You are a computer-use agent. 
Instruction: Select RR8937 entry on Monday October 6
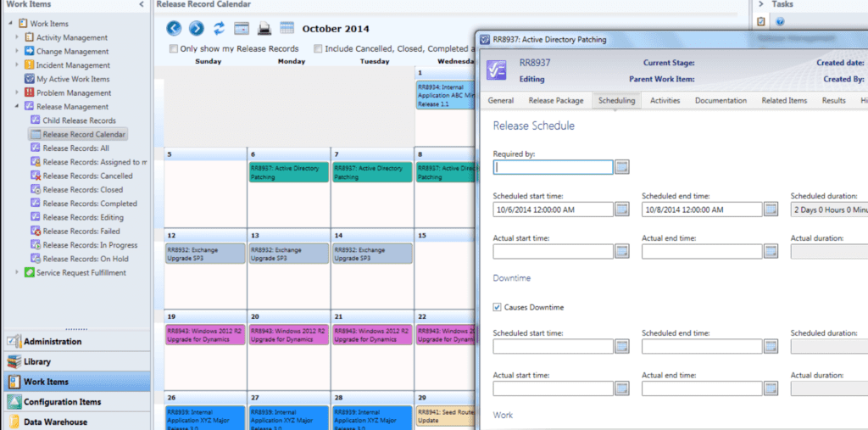[x=288, y=172]
